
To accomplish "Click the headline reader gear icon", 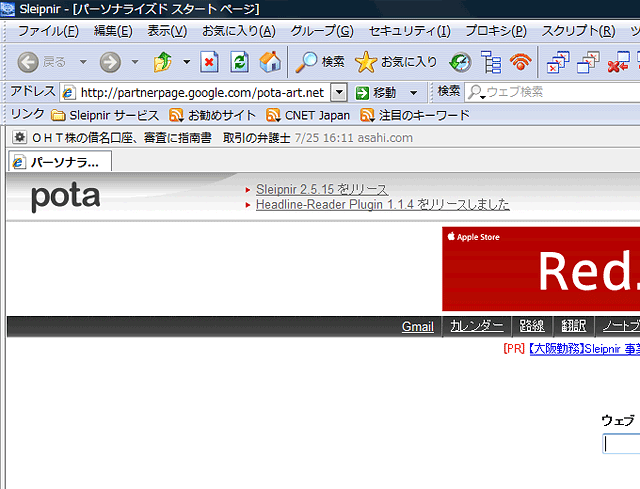I will coord(19,138).
